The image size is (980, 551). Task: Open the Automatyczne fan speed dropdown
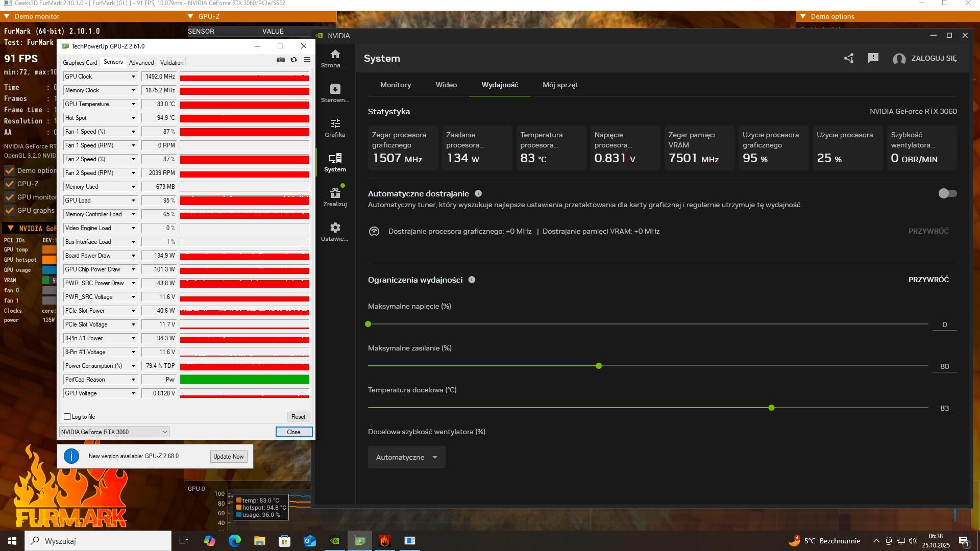tap(406, 457)
